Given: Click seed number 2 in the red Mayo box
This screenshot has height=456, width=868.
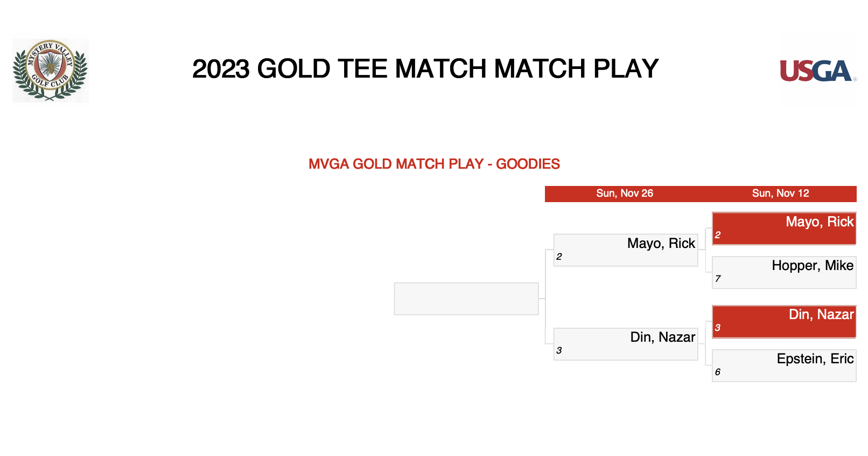Looking at the screenshot, I should pyautogui.click(x=718, y=235).
